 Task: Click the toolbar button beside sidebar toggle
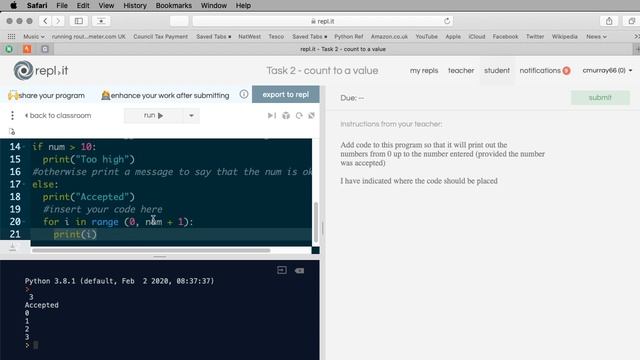click(x=101, y=21)
